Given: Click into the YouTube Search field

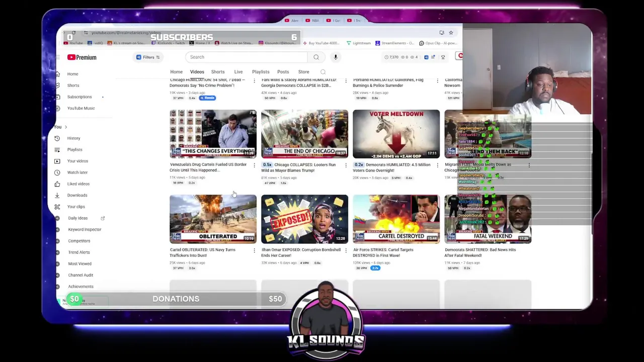Looking at the screenshot, I should click(247, 57).
